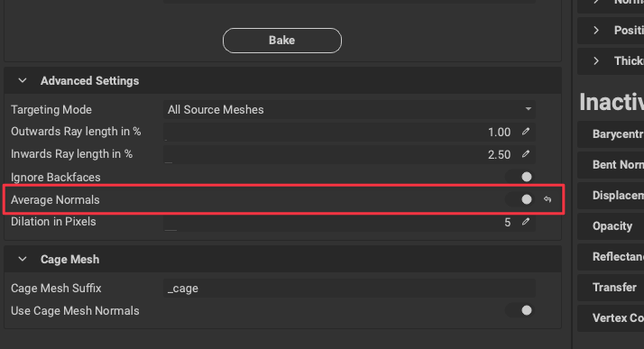Select the Opacity inactive baker
Screen dimensions: 644x349
tap(611, 226)
